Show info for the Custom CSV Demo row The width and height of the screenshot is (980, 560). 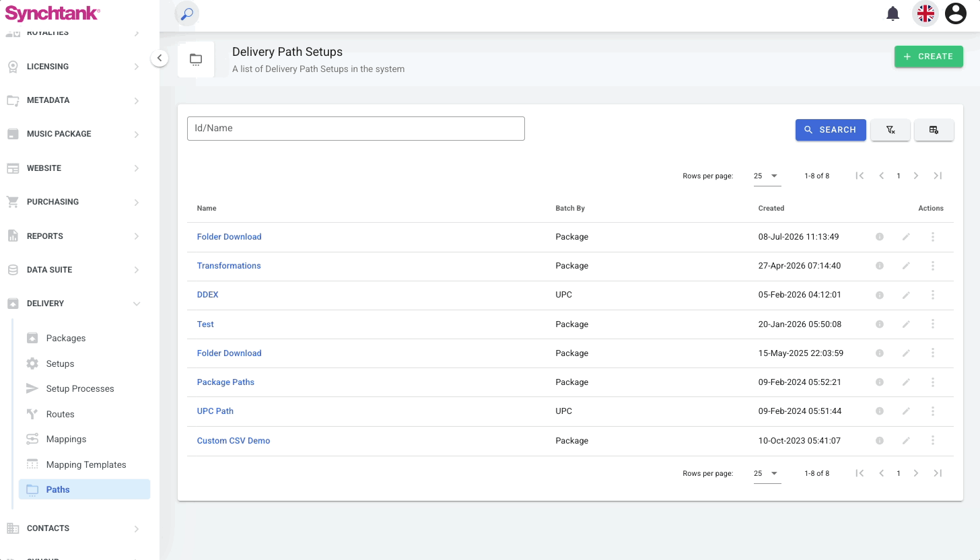(879, 441)
